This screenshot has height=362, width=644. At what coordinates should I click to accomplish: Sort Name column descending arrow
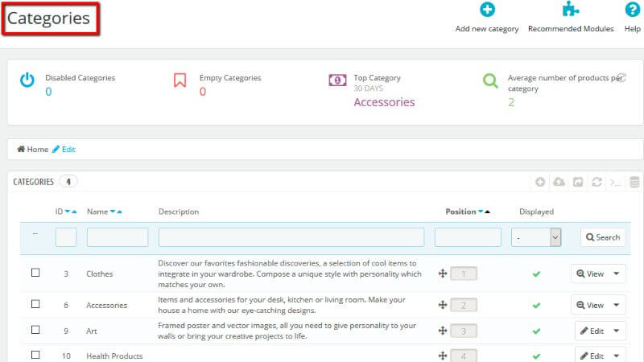pyautogui.click(x=113, y=212)
